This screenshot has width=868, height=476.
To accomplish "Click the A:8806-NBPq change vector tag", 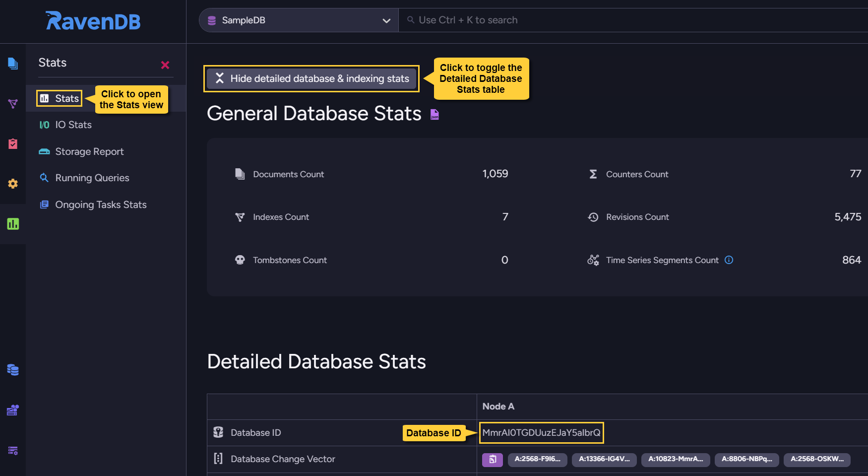I will (x=746, y=460).
